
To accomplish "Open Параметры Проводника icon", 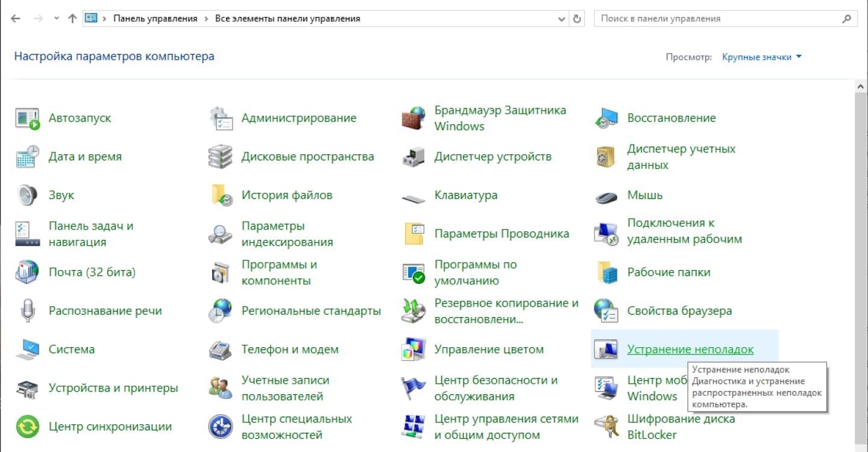I will point(414,234).
